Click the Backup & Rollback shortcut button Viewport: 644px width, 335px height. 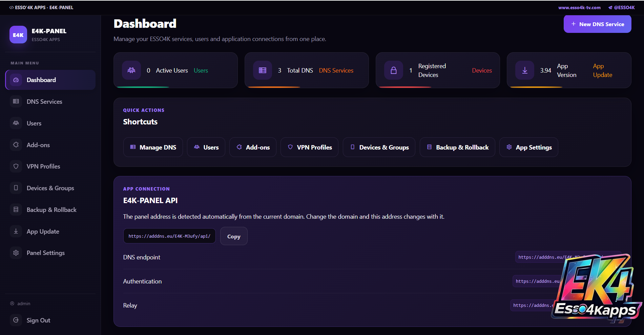[457, 147]
